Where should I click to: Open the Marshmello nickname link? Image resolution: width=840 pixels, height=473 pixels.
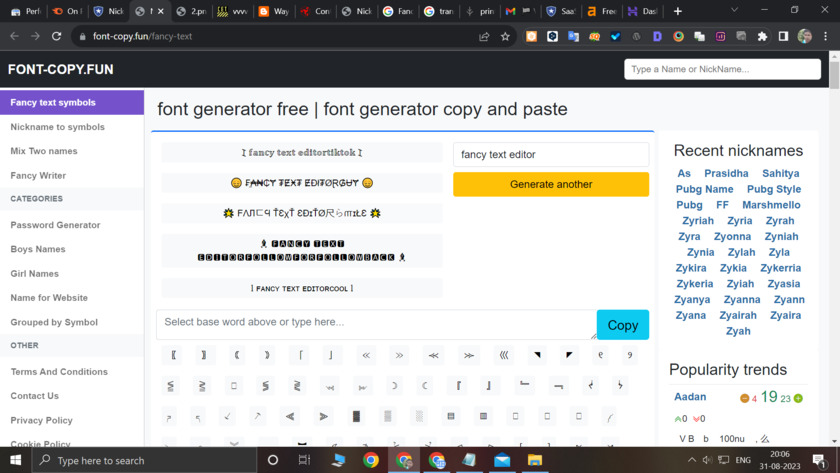(771, 205)
